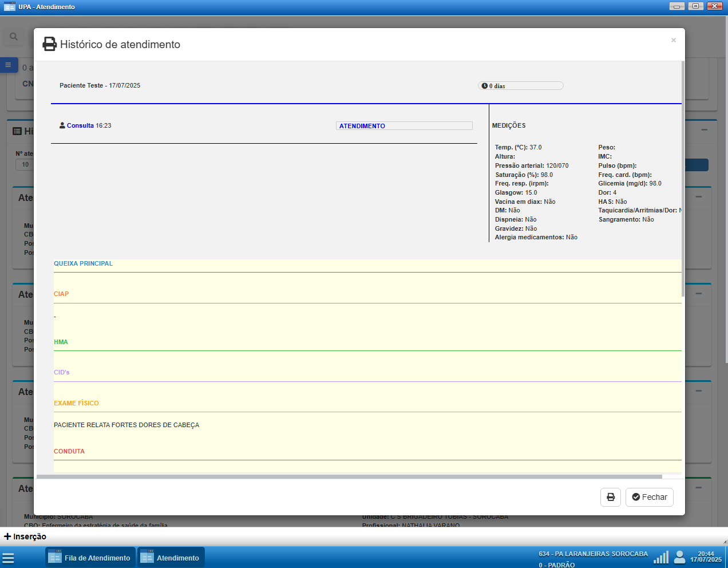Open the Consulta link at 16:23
Viewport: 728px width, 568px height.
[80, 125]
